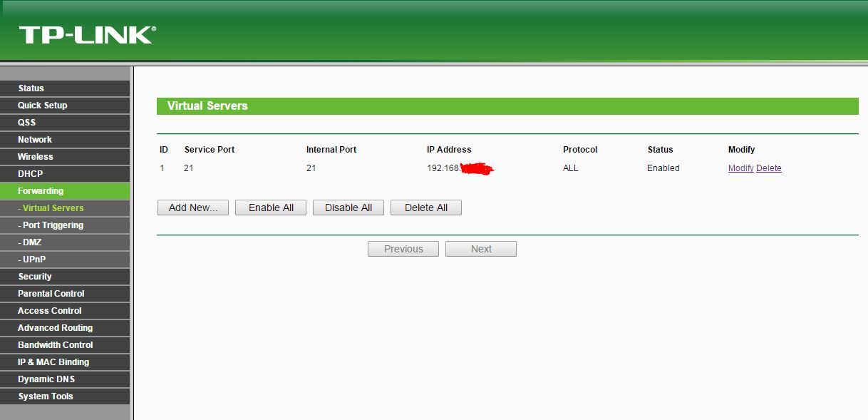Open Bandwidth Control settings
Image resolution: width=868 pixels, height=420 pixels.
65,345
